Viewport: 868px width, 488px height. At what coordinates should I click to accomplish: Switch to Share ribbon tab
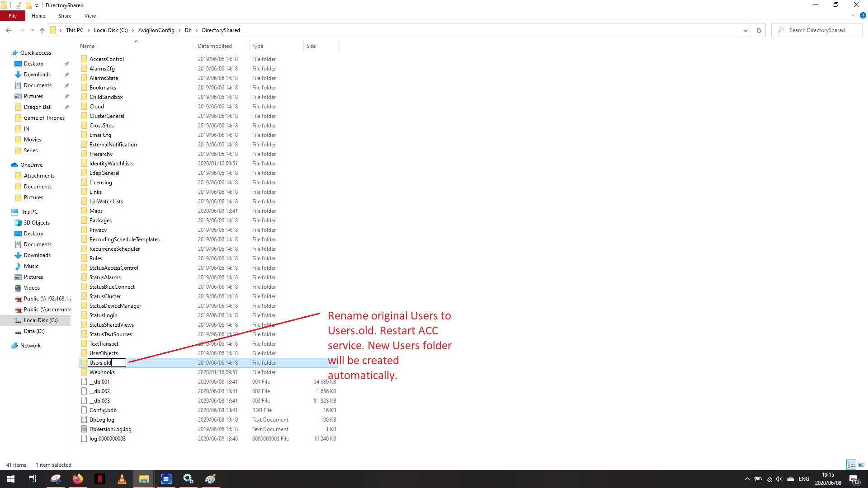coord(65,16)
